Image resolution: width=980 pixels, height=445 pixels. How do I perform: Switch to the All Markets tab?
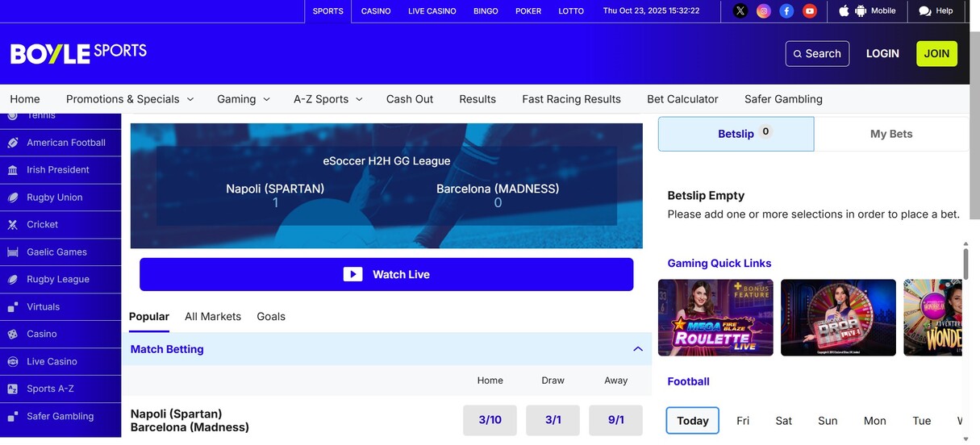[213, 317]
